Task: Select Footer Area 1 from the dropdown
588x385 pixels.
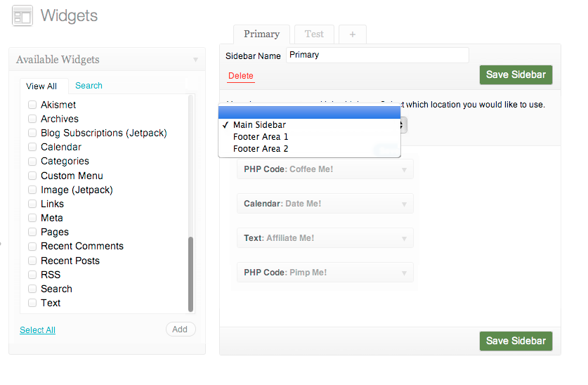Action: (261, 137)
